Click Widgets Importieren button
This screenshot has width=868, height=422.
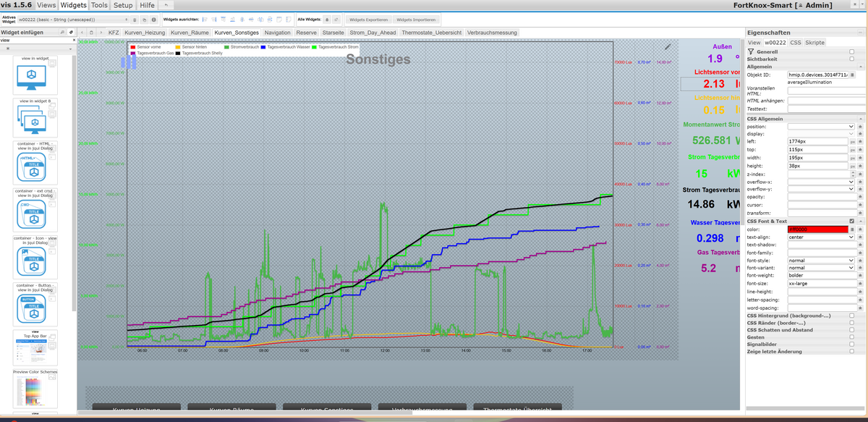pyautogui.click(x=416, y=20)
